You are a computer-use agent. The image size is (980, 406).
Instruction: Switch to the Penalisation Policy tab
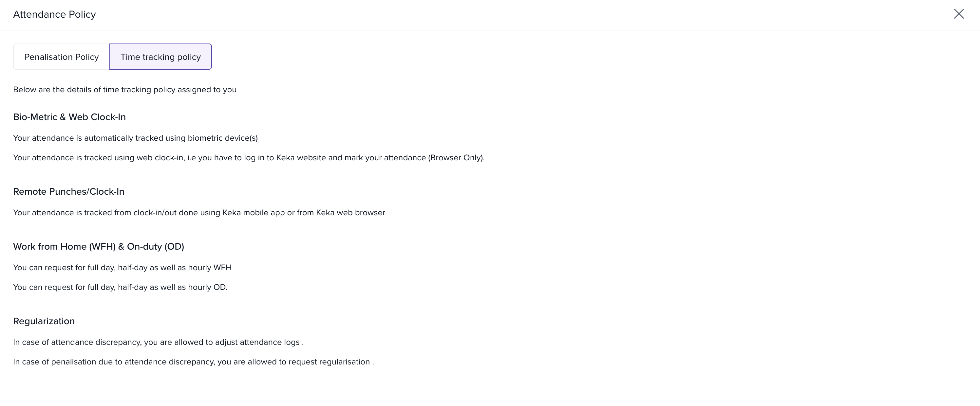point(61,57)
